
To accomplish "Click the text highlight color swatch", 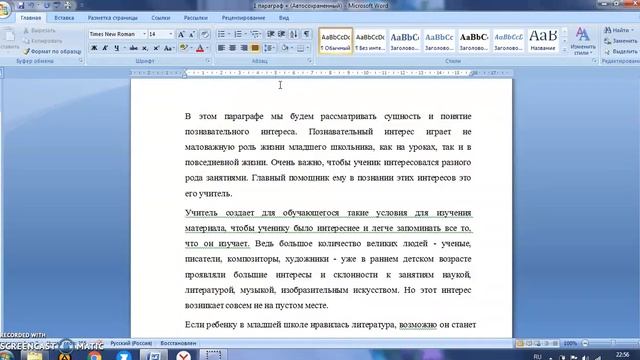I will coord(184,48).
